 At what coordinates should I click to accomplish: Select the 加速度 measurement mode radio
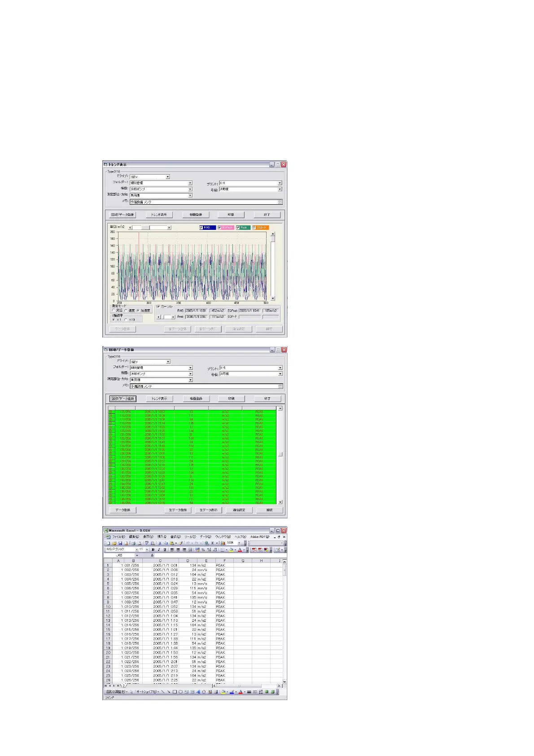[138, 310]
